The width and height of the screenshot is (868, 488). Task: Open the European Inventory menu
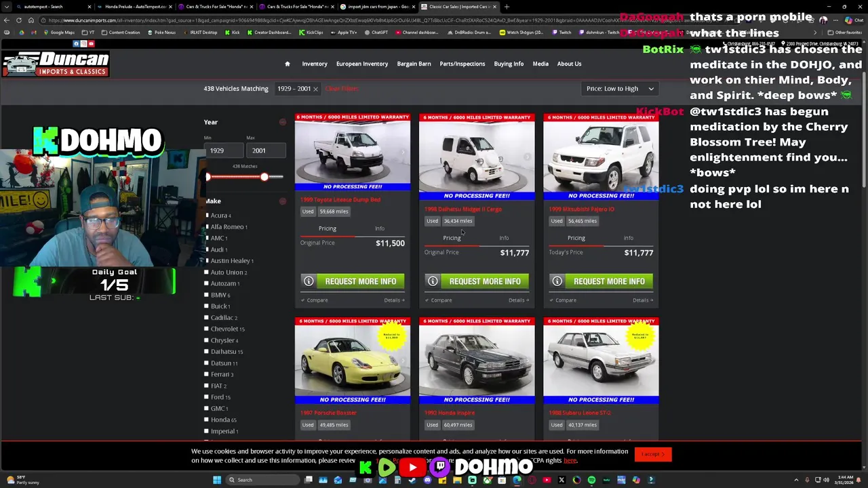pos(362,64)
